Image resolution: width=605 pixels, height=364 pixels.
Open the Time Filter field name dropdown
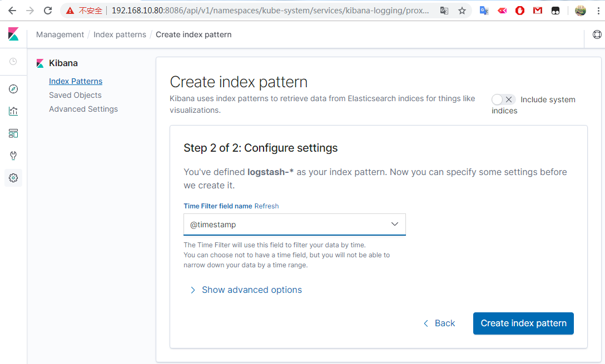295,225
